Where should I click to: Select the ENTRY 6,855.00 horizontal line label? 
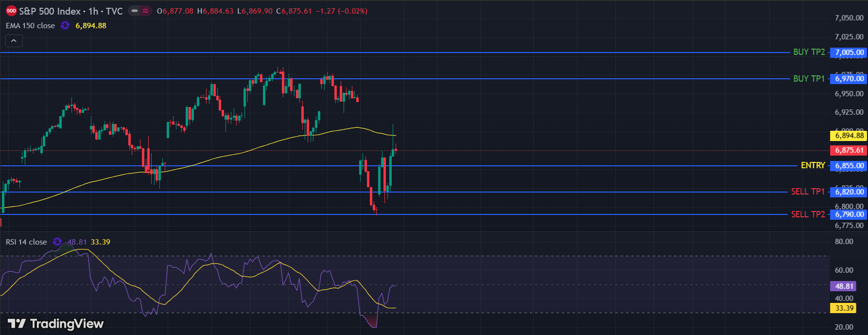[x=813, y=166]
